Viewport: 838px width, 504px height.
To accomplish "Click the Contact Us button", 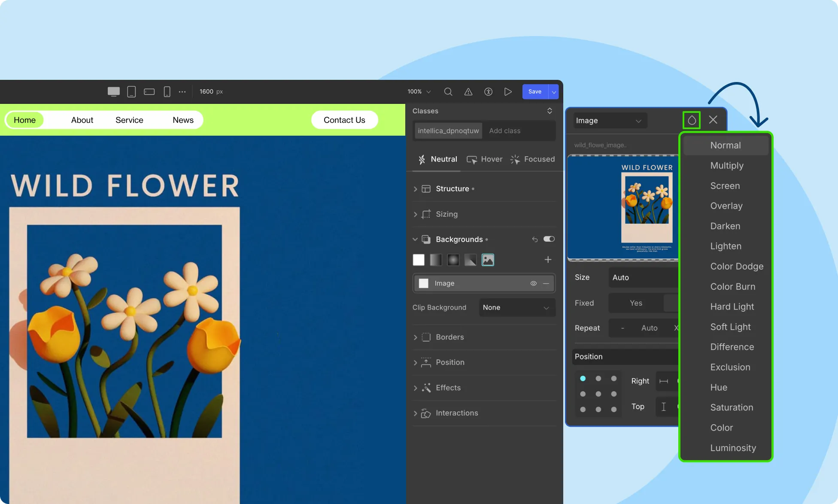I will tap(344, 120).
